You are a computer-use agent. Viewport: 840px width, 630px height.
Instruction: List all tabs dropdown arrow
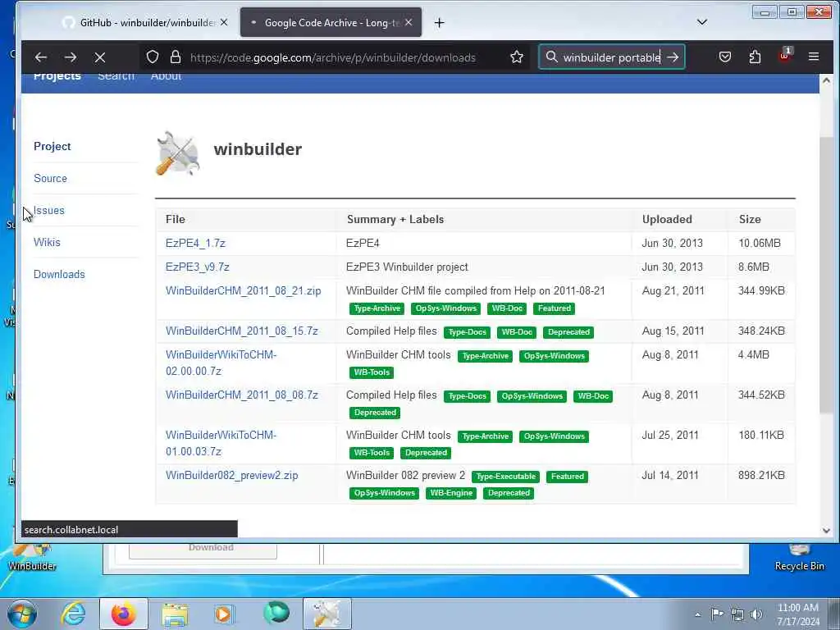tap(702, 22)
